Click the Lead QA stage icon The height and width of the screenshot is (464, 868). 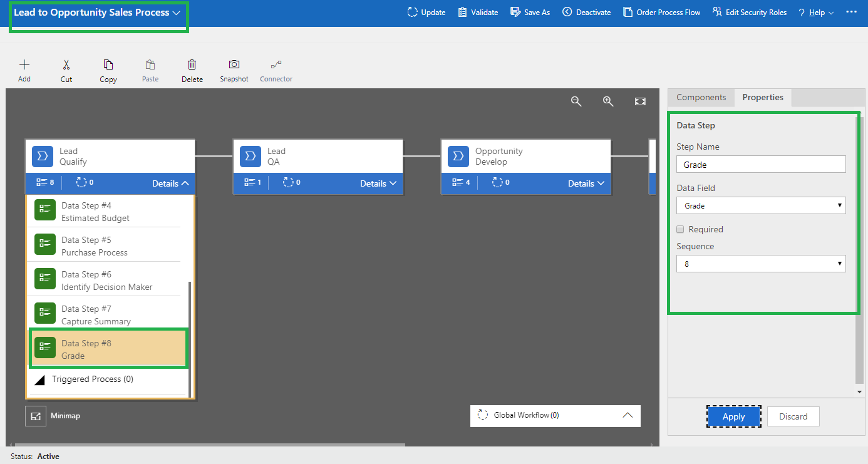coord(251,157)
